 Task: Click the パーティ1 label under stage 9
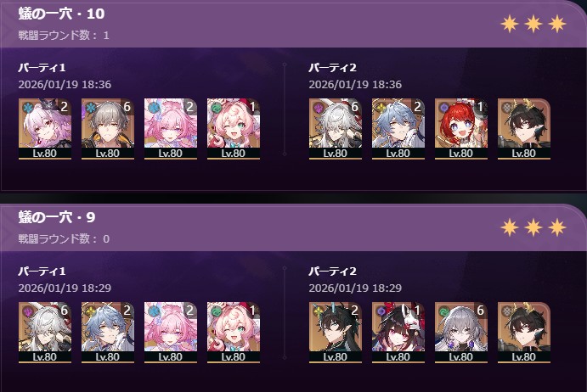(42, 272)
